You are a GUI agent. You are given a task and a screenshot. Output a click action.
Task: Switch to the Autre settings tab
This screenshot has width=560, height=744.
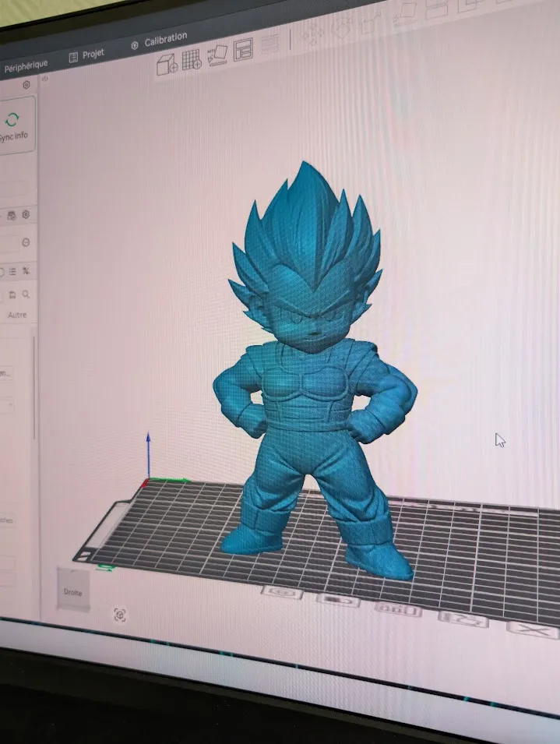pos(17,315)
